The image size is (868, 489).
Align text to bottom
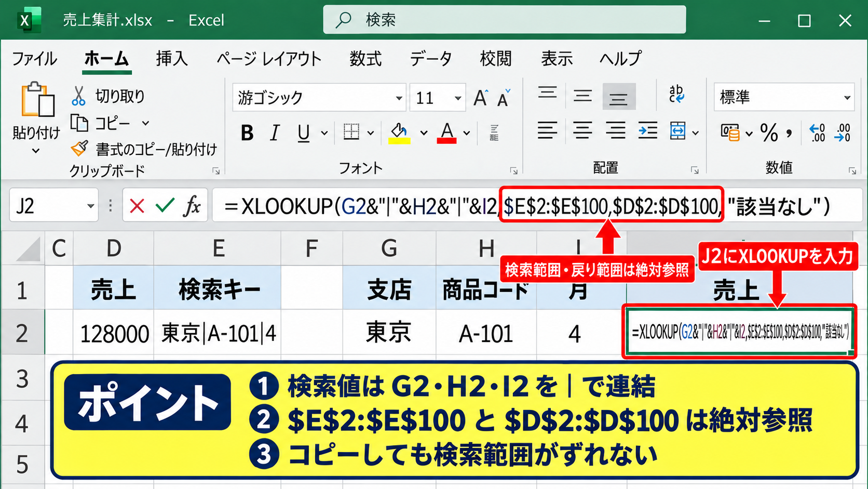(x=619, y=97)
